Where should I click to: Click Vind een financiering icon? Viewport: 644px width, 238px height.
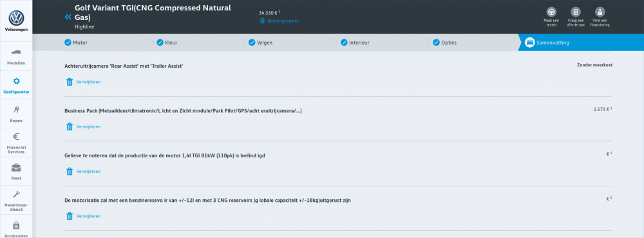tap(600, 12)
